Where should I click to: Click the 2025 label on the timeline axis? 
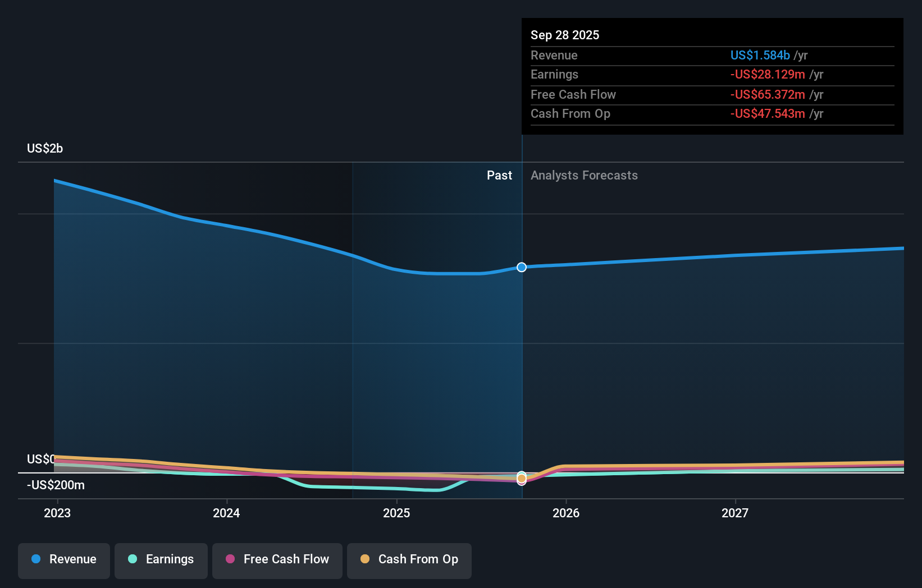[x=396, y=512]
